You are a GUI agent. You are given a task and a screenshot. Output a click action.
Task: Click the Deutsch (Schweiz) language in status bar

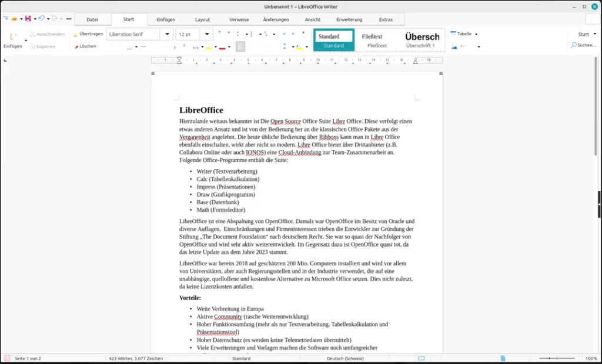[345, 358]
